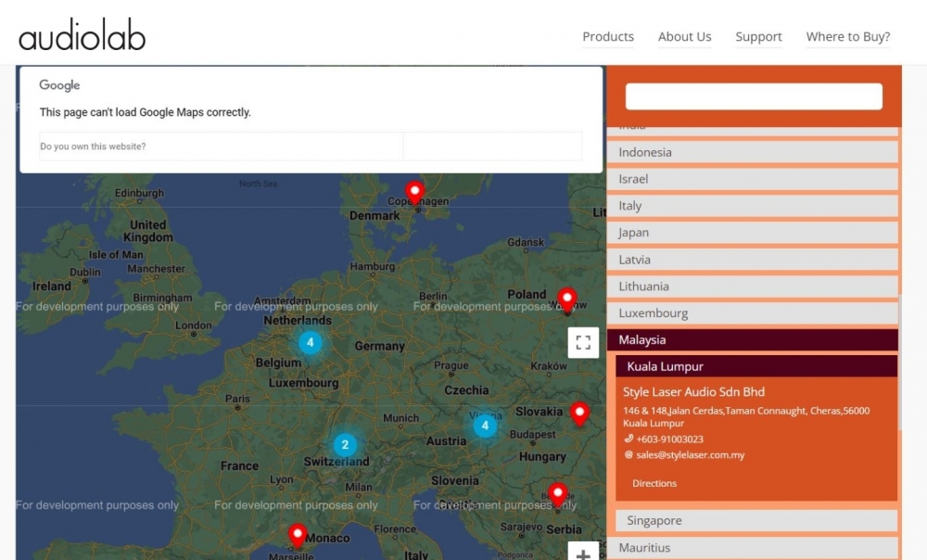Open Directions for Style Laser Audio
Viewport: 927px width, 560px height.
[x=654, y=483]
